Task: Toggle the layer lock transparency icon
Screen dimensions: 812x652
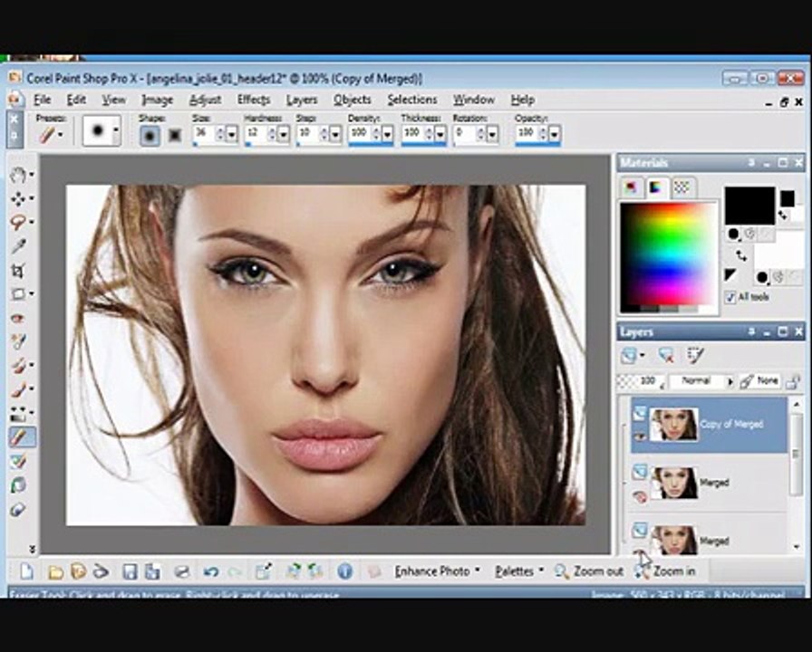Action: click(793, 382)
